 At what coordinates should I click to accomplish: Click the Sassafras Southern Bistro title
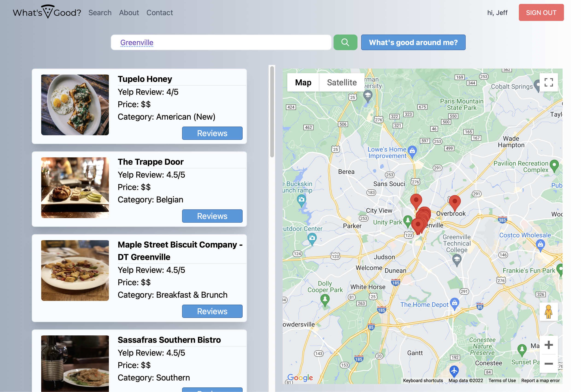[169, 340]
